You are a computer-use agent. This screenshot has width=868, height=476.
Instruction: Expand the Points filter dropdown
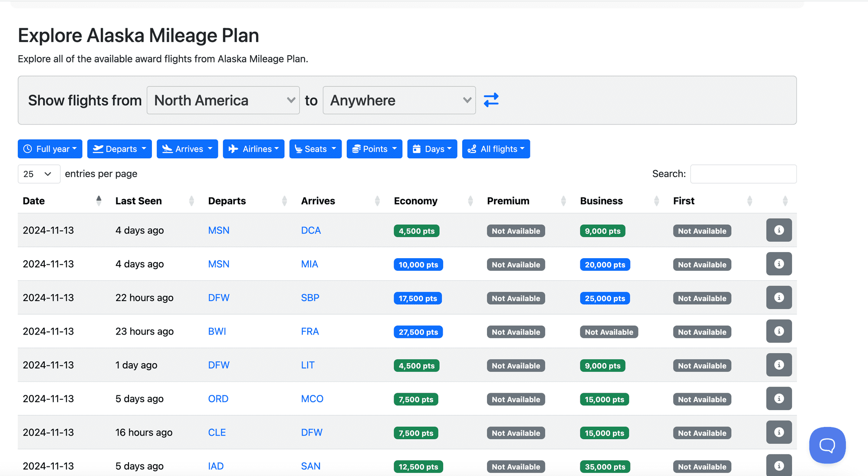(374, 149)
